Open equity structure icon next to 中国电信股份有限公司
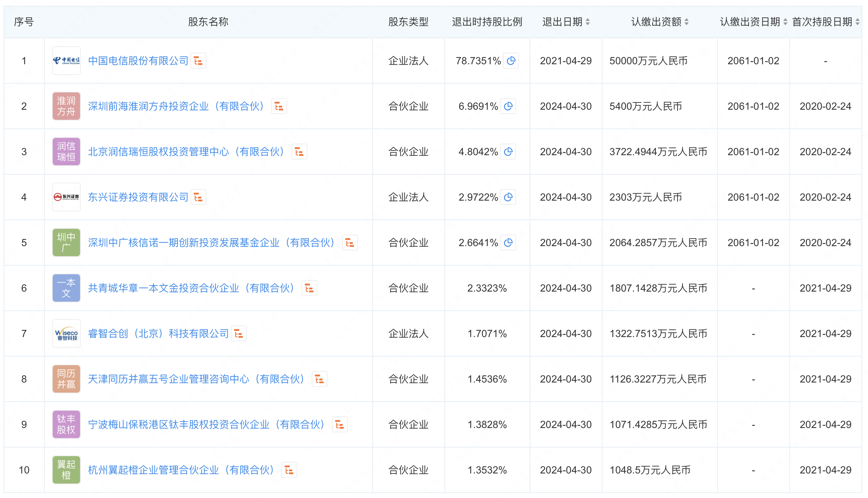This screenshot has width=868, height=498. coord(198,61)
